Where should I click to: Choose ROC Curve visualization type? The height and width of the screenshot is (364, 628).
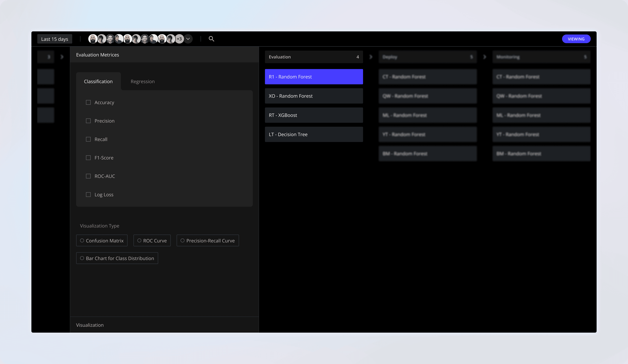139,240
